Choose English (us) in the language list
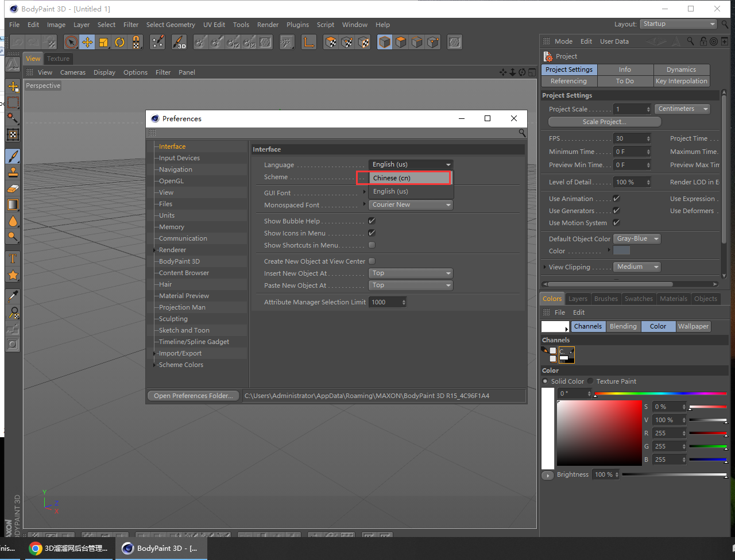The height and width of the screenshot is (560, 735). [x=410, y=191]
